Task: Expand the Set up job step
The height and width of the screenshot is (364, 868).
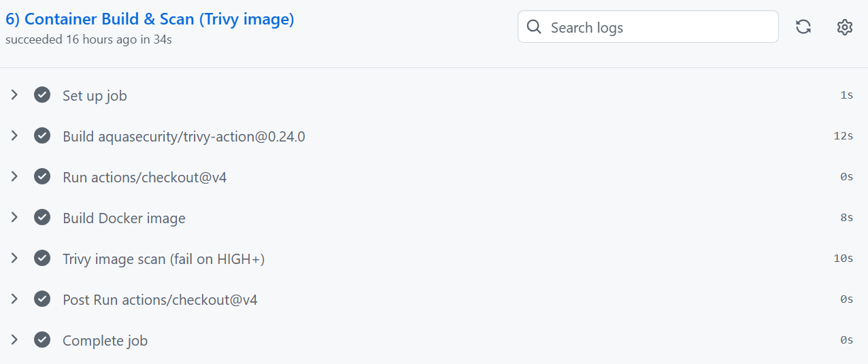Action: point(14,95)
